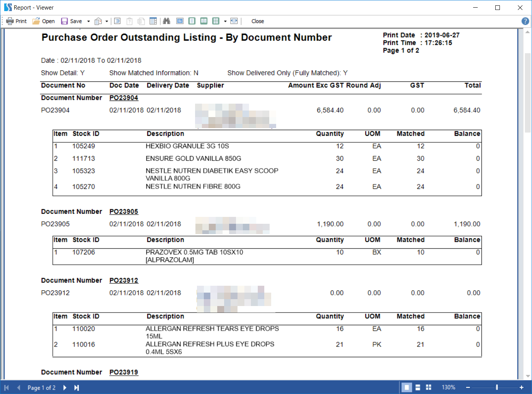Click the full screen view icon
Image resolution: width=532 pixels, height=394 pixels.
click(x=180, y=21)
